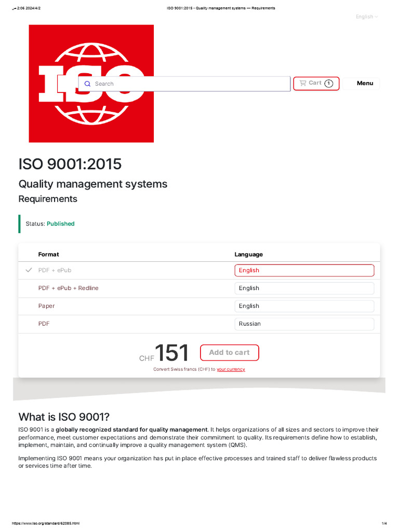Select the PDF + ePub + Redline format
The image size is (399, 532).
[x=68, y=288]
